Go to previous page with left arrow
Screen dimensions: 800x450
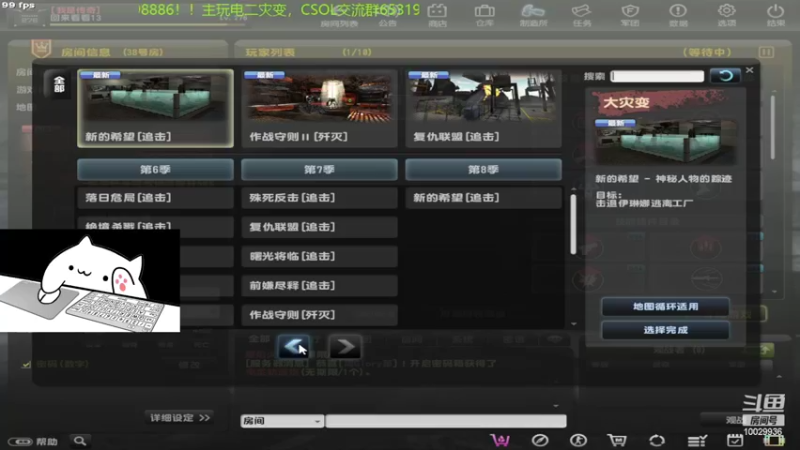(294, 347)
